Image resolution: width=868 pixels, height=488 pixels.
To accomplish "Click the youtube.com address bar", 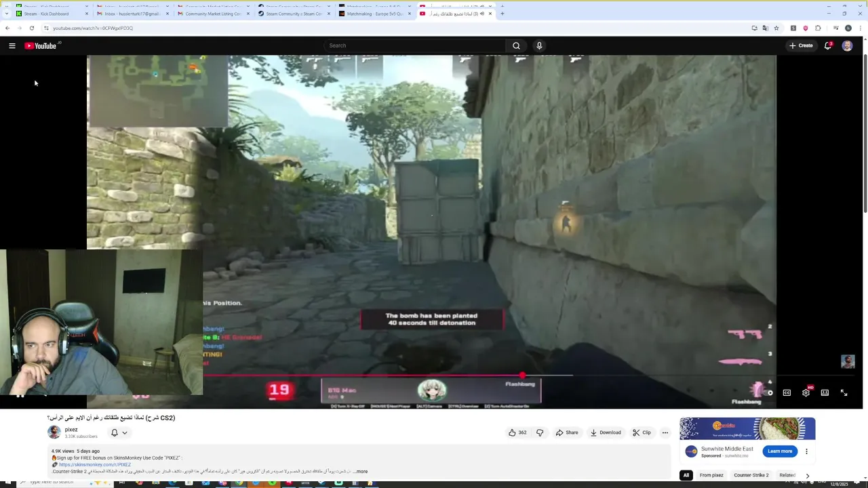I will tap(393, 28).
